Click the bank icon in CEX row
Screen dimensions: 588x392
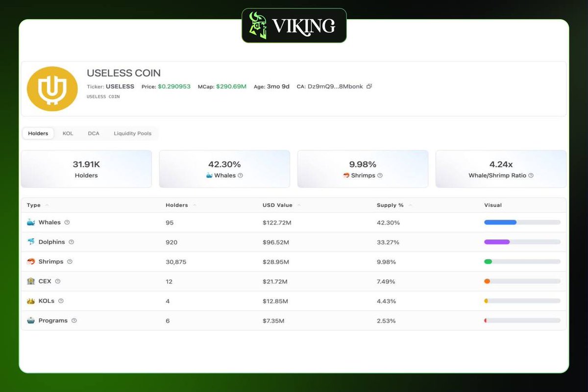click(31, 281)
